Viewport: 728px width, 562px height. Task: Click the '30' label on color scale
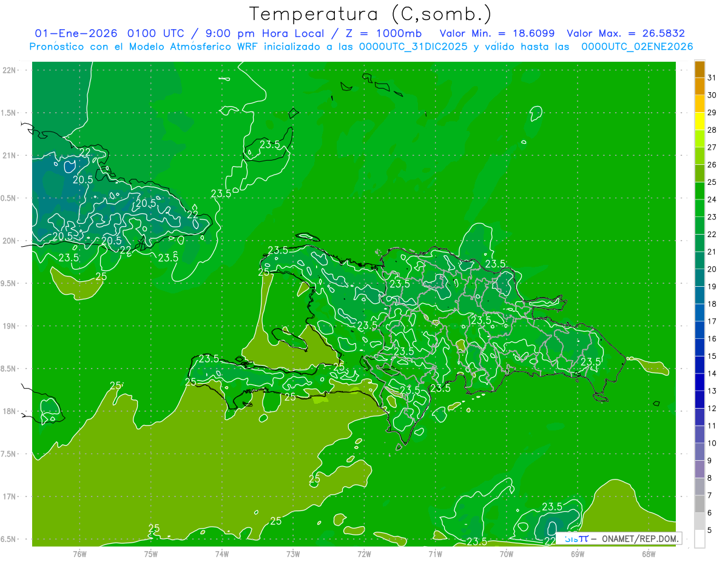click(x=712, y=95)
